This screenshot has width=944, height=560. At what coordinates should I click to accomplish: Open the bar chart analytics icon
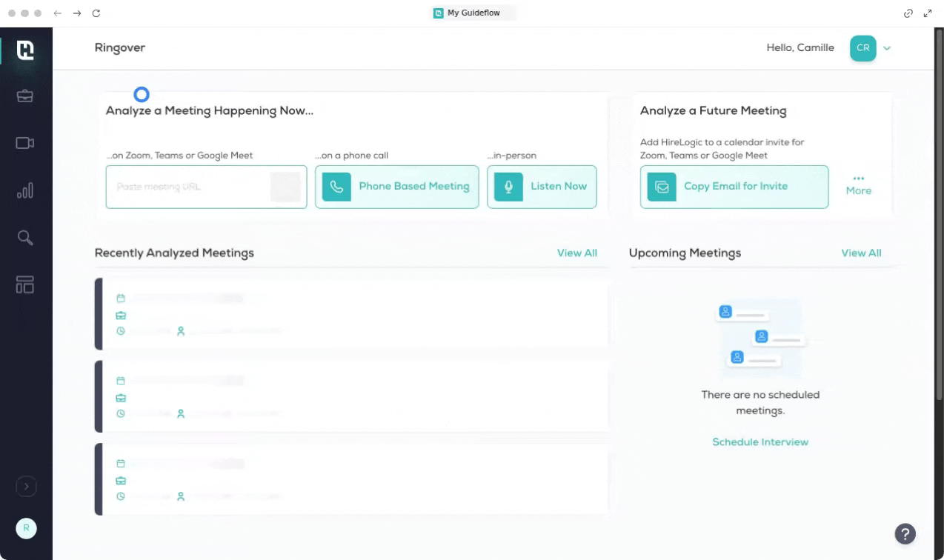[25, 191]
